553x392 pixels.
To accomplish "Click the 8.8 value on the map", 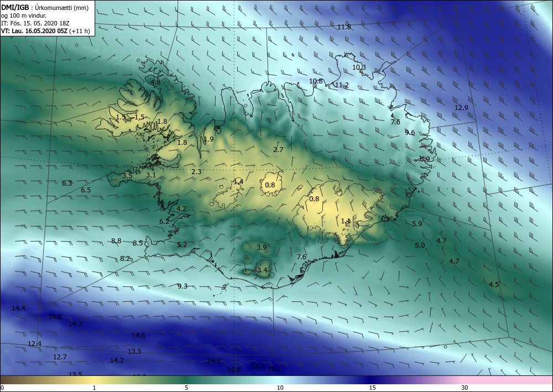I will point(116,241).
